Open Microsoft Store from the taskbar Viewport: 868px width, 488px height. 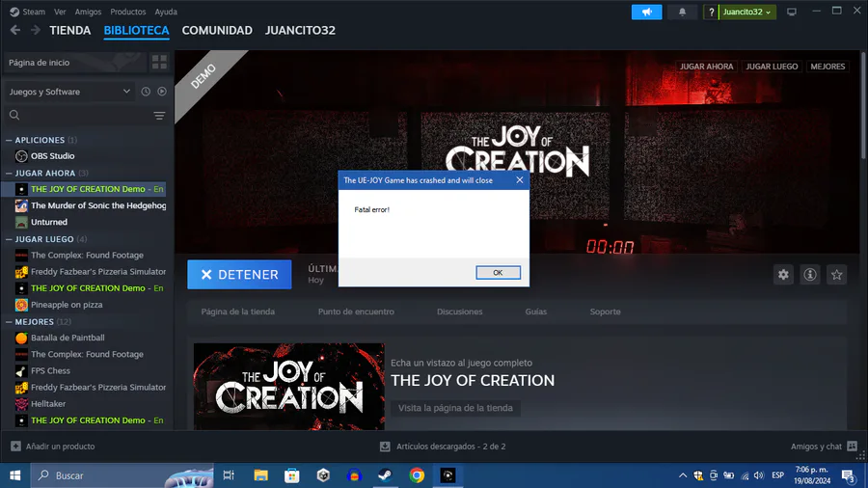(x=291, y=475)
